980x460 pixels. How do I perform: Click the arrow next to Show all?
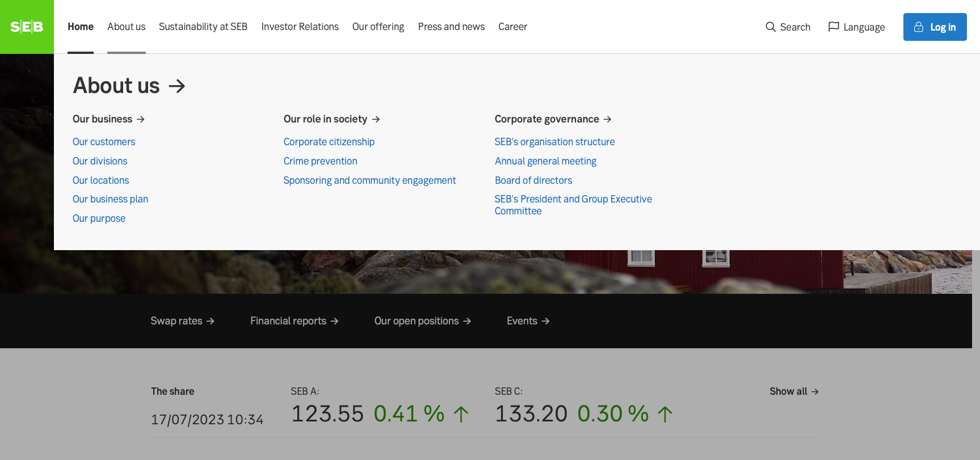click(815, 392)
